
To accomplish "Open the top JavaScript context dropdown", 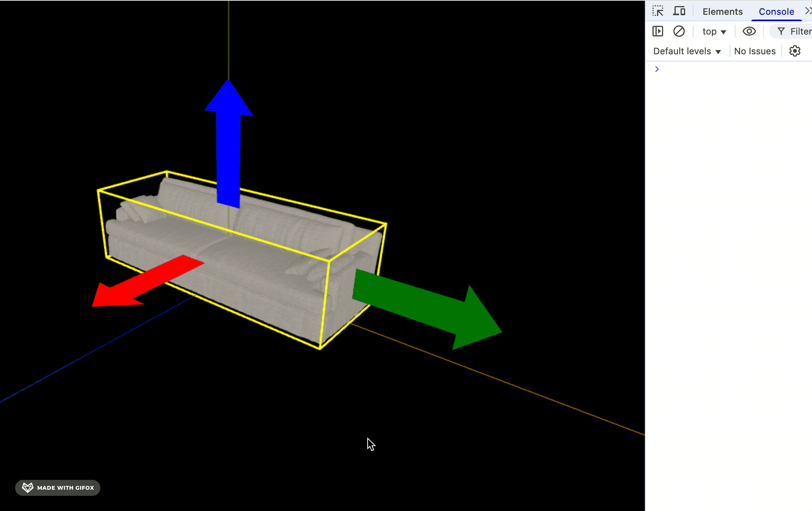I will tap(714, 32).
